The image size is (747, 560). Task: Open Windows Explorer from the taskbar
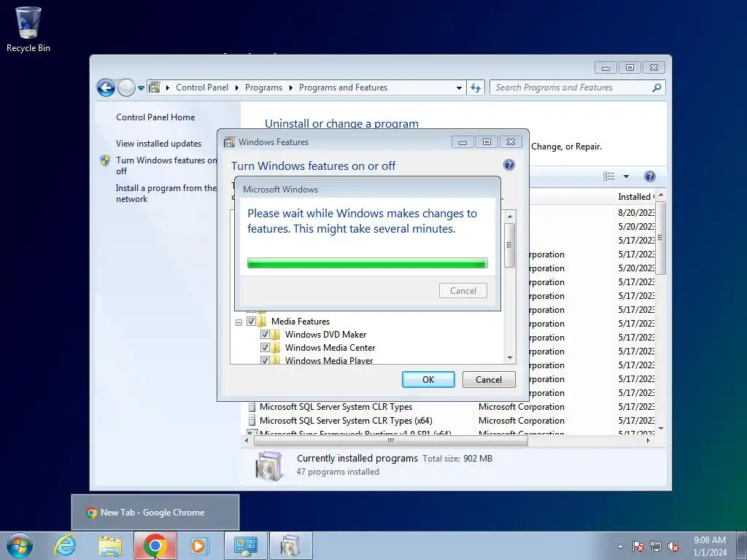(x=110, y=545)
